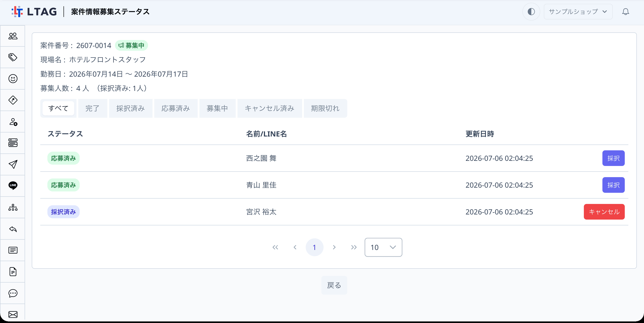
Task: Go to the first page of results
Action: (x=275, y=247)
